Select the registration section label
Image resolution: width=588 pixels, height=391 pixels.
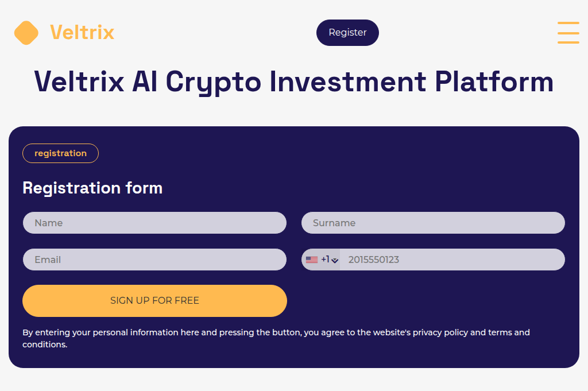tap(60, 153)
